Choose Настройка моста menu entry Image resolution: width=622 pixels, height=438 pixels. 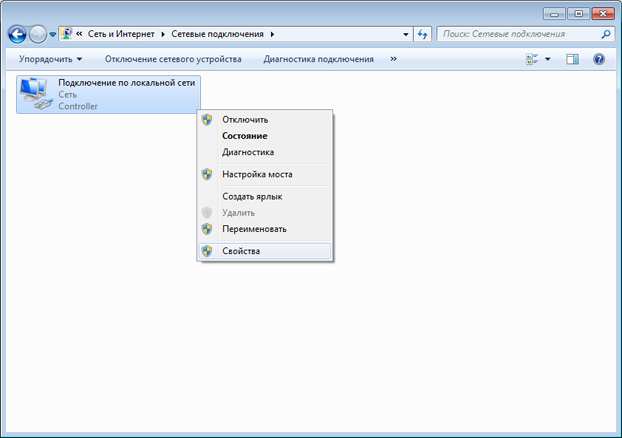(265, 174)
